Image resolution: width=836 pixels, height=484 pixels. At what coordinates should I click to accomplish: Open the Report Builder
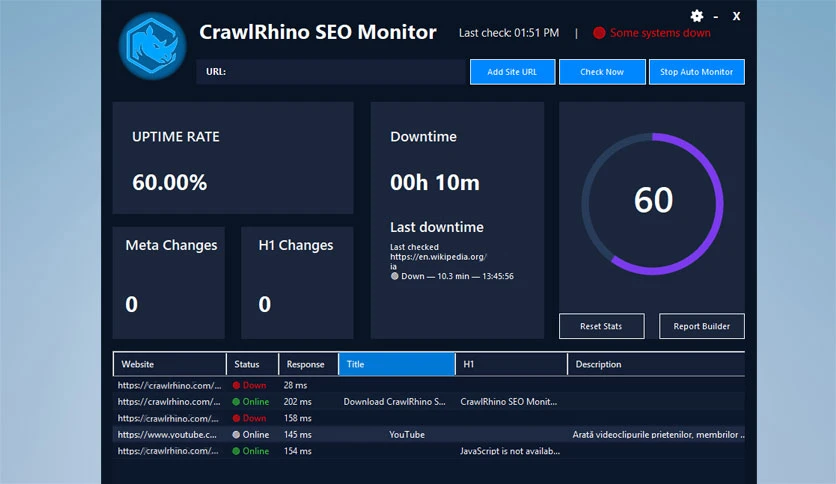[702, 326]
